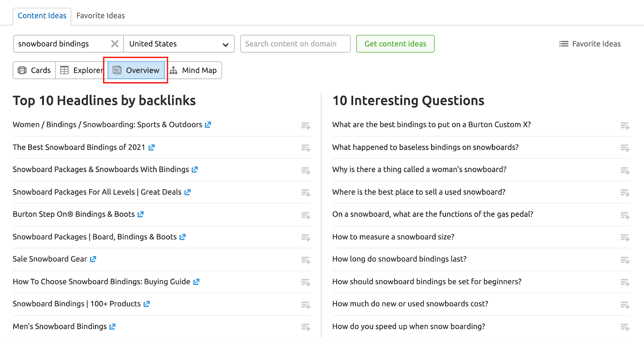The image size is (644, 344).
Task: Add Burton Step On headline to favorites
Action: [x=306, y=216]
